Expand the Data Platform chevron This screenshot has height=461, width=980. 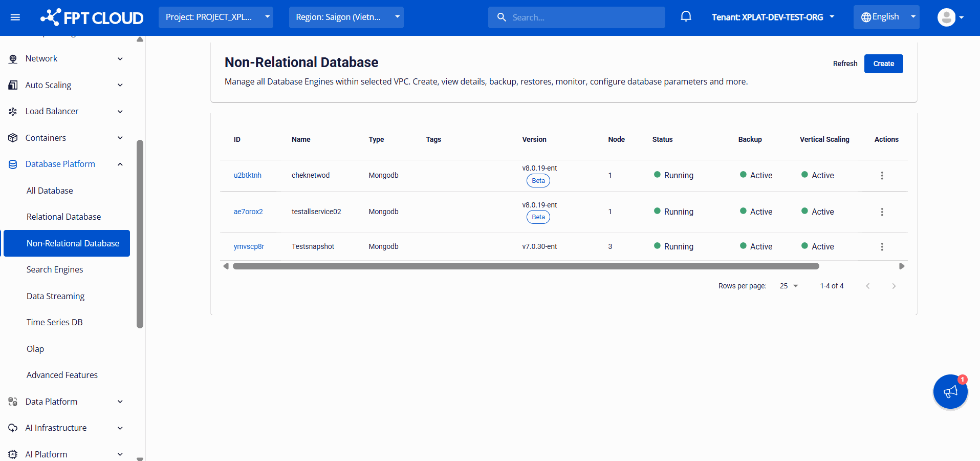(120, 402)
